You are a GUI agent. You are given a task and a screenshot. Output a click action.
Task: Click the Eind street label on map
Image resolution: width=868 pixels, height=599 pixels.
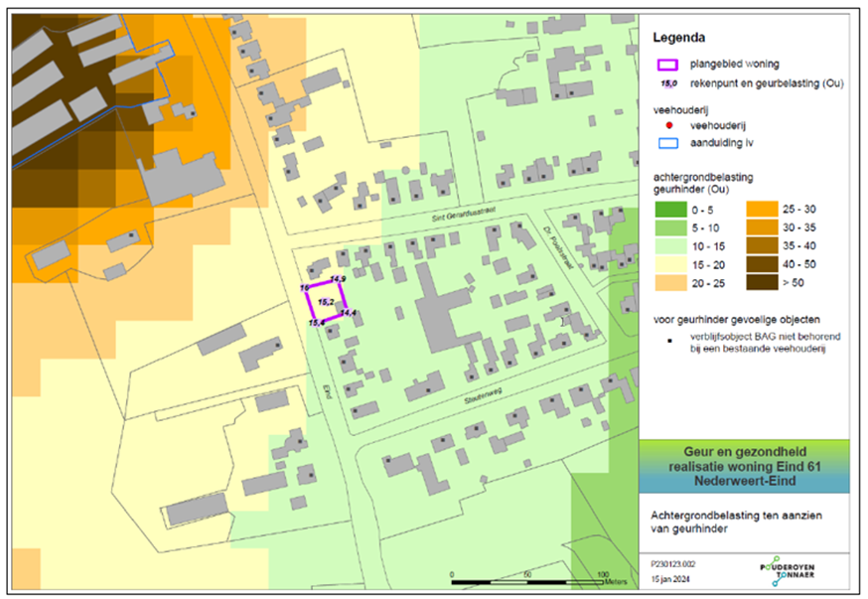pyautogui.click(x=327, y=391)
